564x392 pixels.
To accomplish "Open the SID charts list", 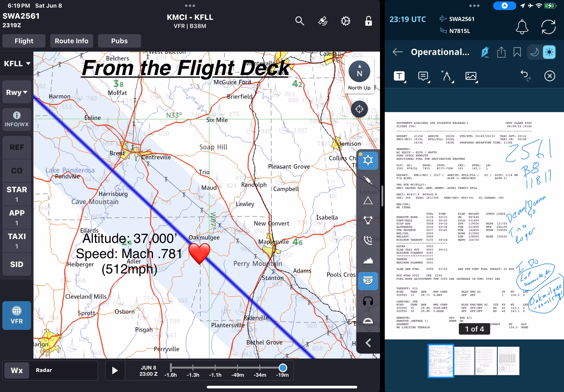I will tap(17, 264).
